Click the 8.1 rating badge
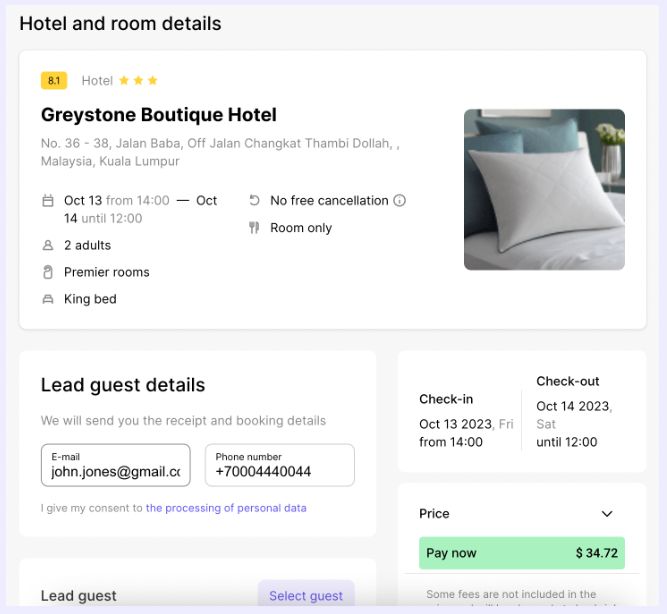 coord(54,80)
